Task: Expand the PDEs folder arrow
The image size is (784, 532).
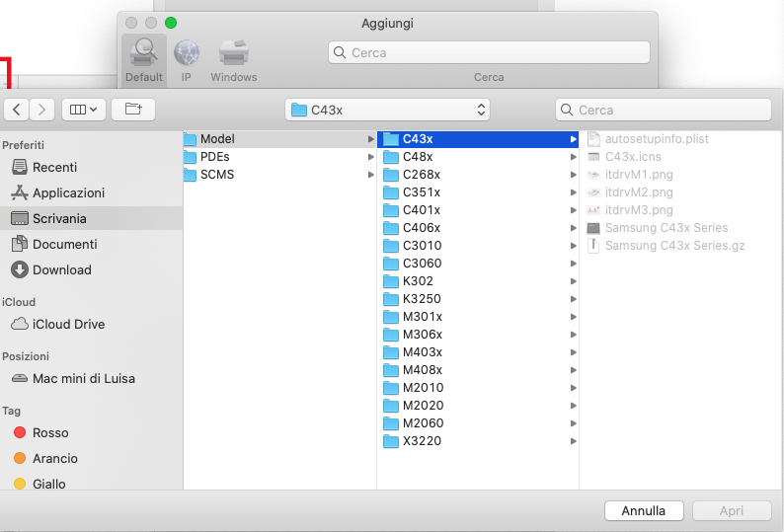Action: 371,157
